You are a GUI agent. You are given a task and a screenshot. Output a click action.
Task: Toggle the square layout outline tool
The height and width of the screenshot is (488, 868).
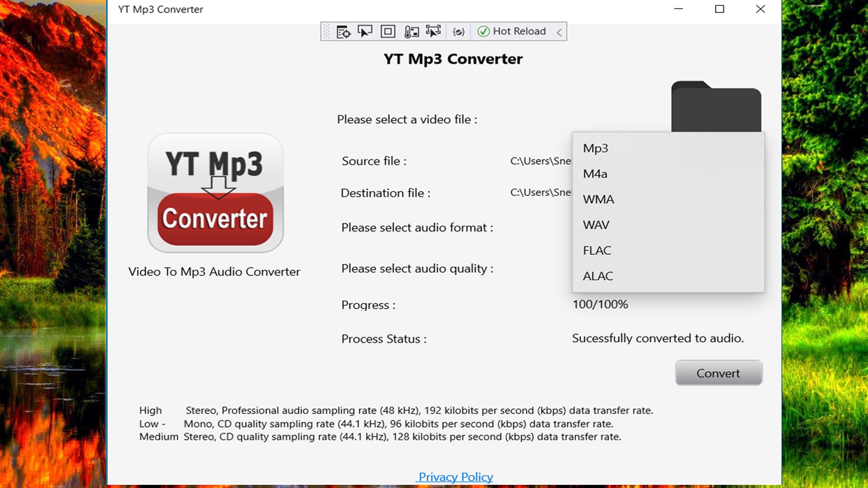tap(387, 31)
